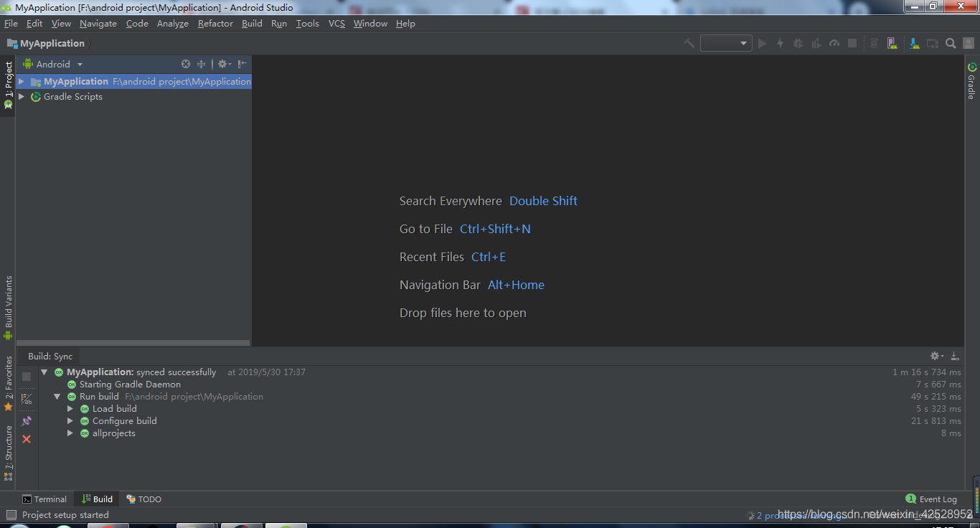Expand the Gradle Scripts tree node
This screenshot has width=980, height=528.
click(x=22, y=97)
